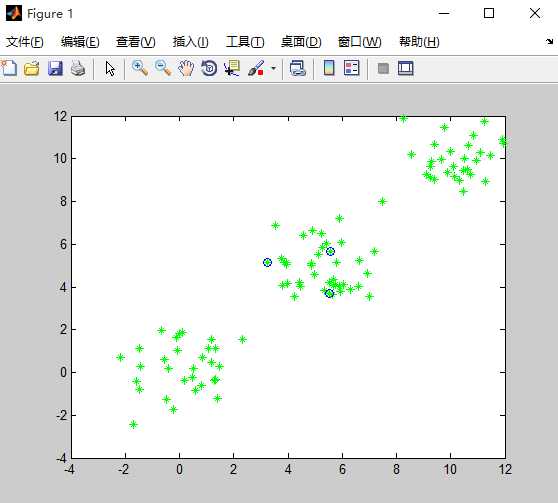
Task: Print the figure using the printer icon
Action: click(x=78, y=68)
